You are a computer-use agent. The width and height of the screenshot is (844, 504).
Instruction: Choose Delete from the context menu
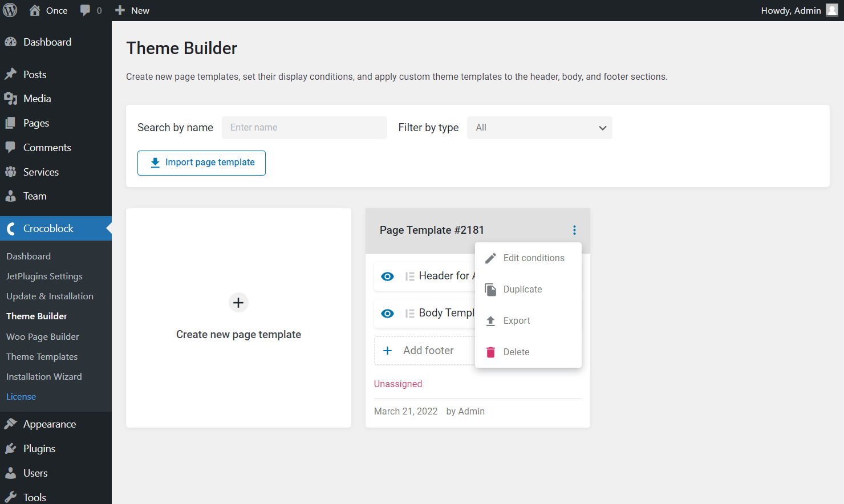click(528, 352)
